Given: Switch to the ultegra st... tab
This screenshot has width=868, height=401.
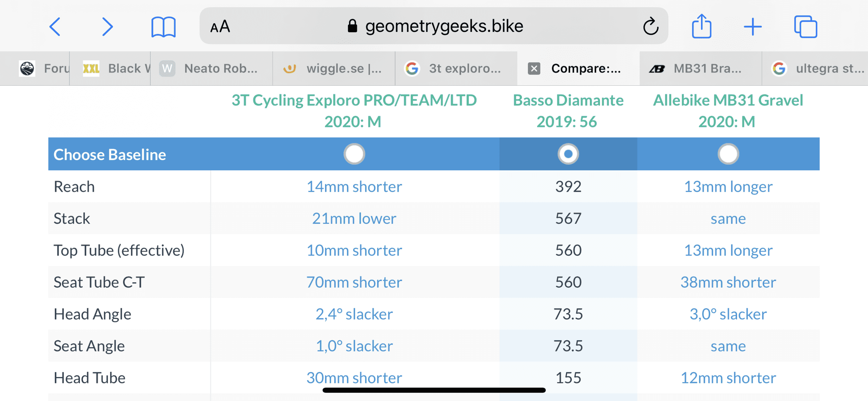Looking at the screenshot, I should (x=815, y=68).
